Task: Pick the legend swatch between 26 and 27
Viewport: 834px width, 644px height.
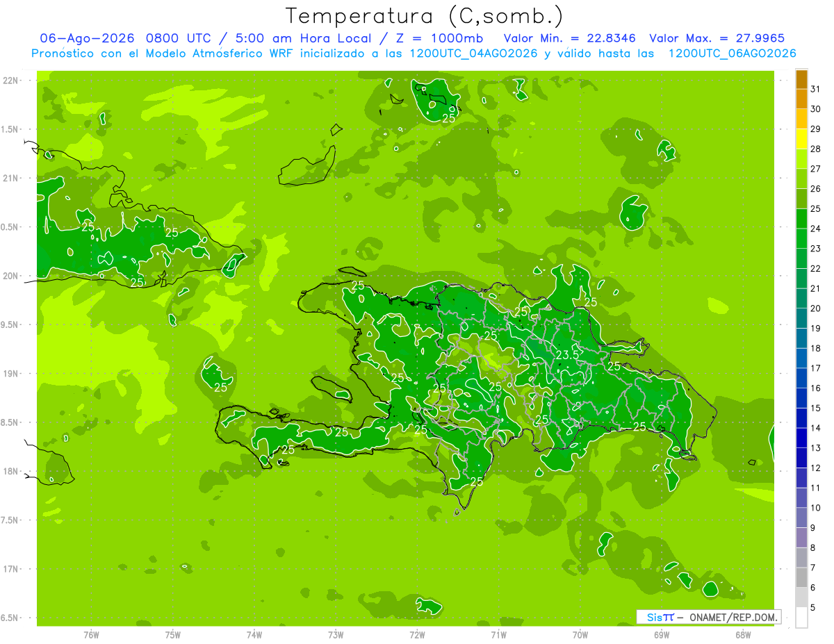Action: [802, 179]
